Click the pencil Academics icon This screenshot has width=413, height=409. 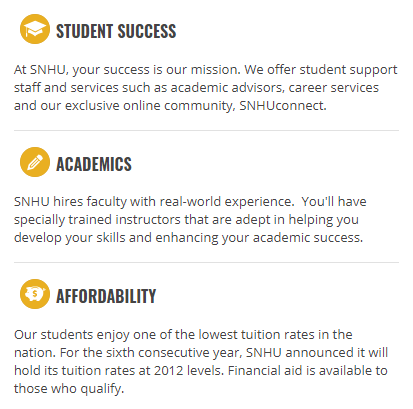click(x=35, y=162)
